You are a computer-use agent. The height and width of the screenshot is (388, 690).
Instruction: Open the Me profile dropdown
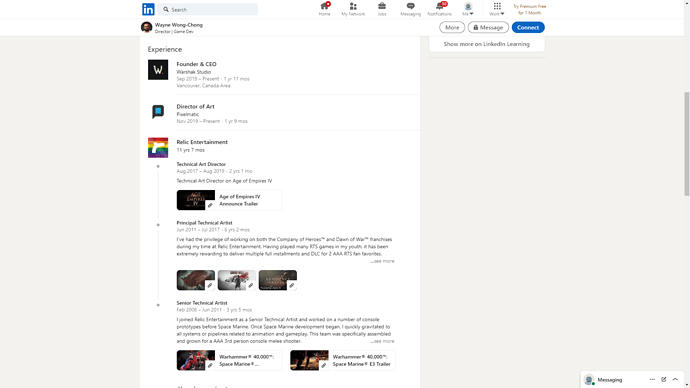click(x=468, y=9)
